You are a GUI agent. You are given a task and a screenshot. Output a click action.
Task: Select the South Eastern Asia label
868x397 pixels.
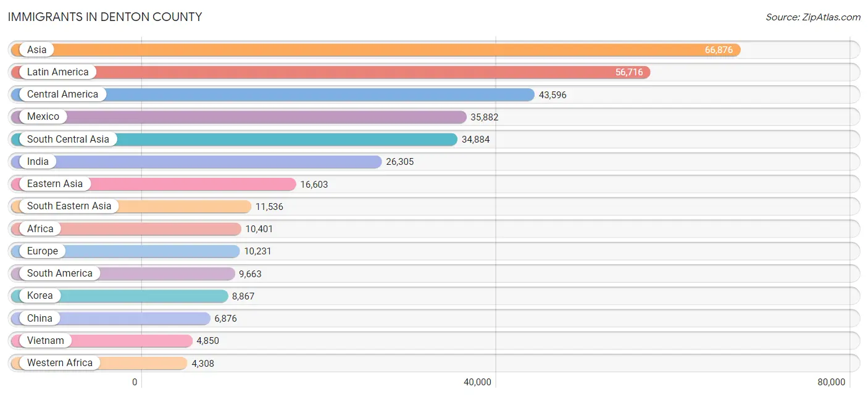click(69, 206)
